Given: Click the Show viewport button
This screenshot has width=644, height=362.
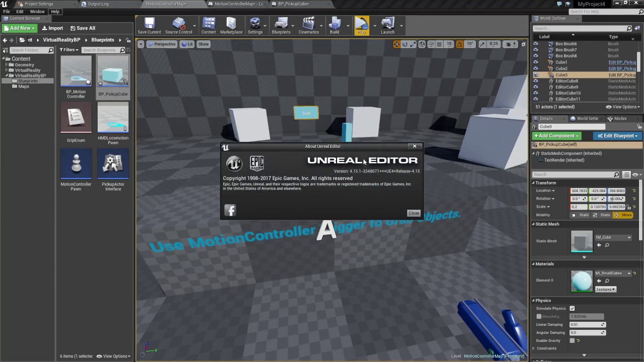Looking at the screenshot, I should (203, 44).
